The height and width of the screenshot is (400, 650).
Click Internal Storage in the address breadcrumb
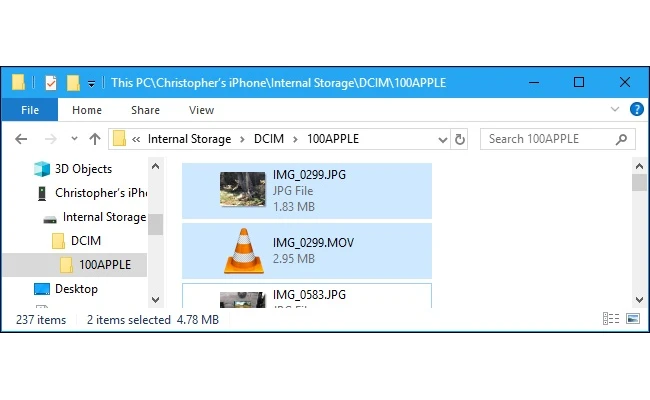[x=189, y=139]
